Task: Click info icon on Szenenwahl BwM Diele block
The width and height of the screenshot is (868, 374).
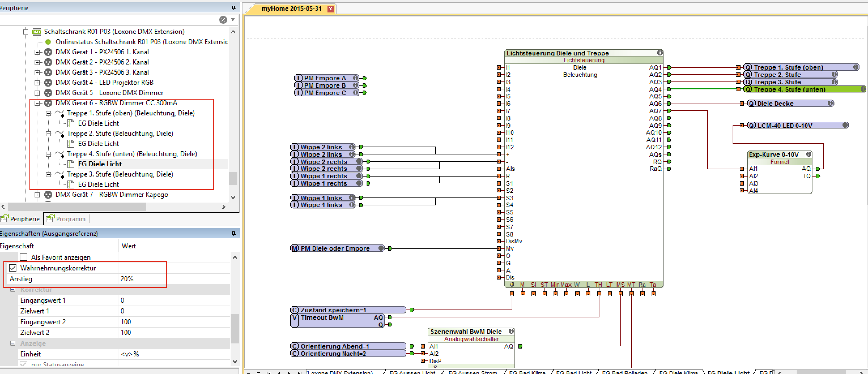Action: point(511,331)
